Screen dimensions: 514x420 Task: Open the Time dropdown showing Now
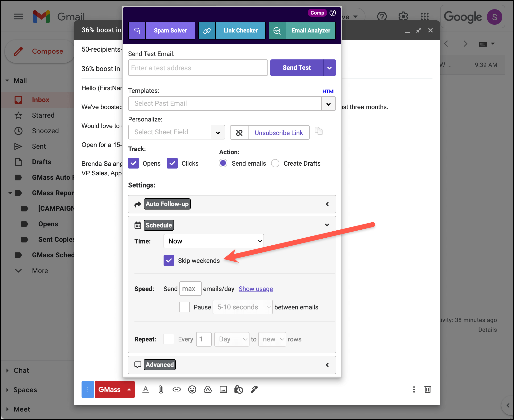pos(214,241)
